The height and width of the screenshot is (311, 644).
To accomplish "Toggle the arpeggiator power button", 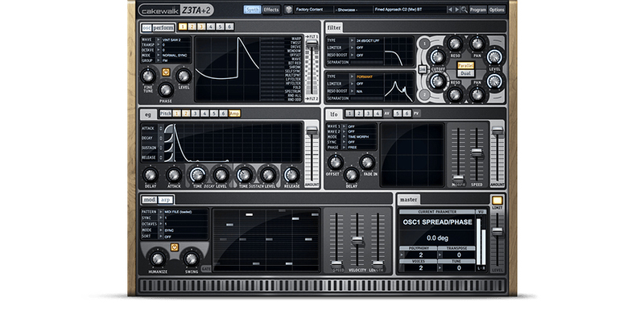I will pos(174,247).
